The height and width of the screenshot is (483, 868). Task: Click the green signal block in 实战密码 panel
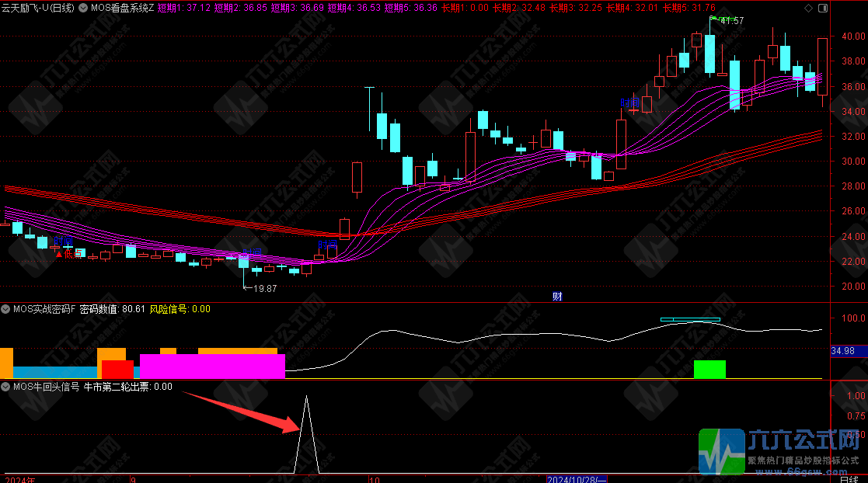click(709, 369)
